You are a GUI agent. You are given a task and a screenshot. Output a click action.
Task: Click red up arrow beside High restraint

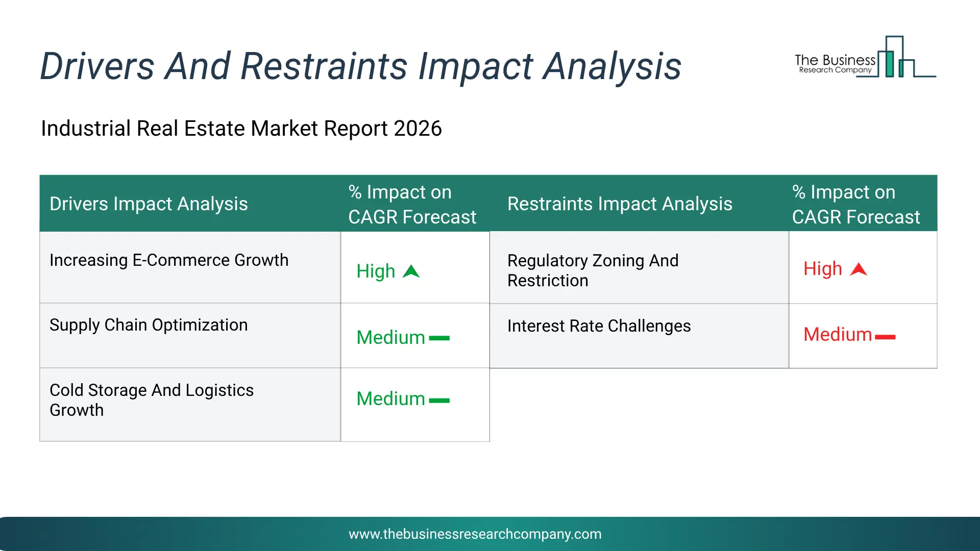tap(859, 269)
